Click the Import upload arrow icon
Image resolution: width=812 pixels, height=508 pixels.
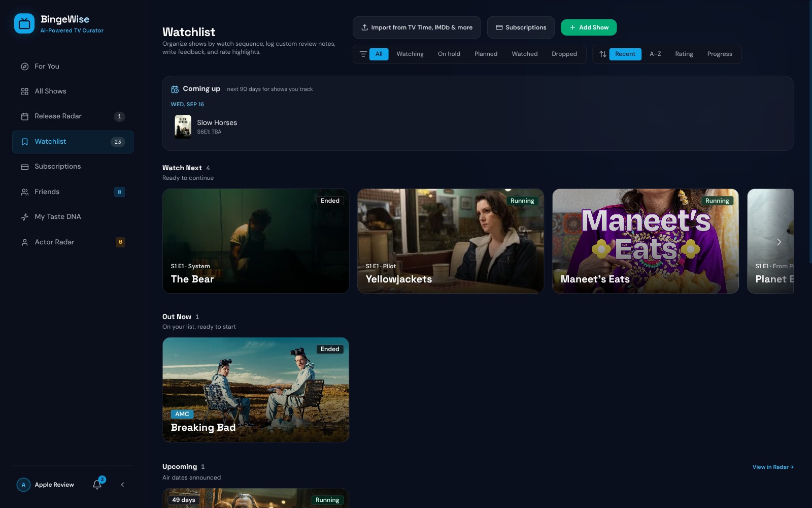click(364, 27)
